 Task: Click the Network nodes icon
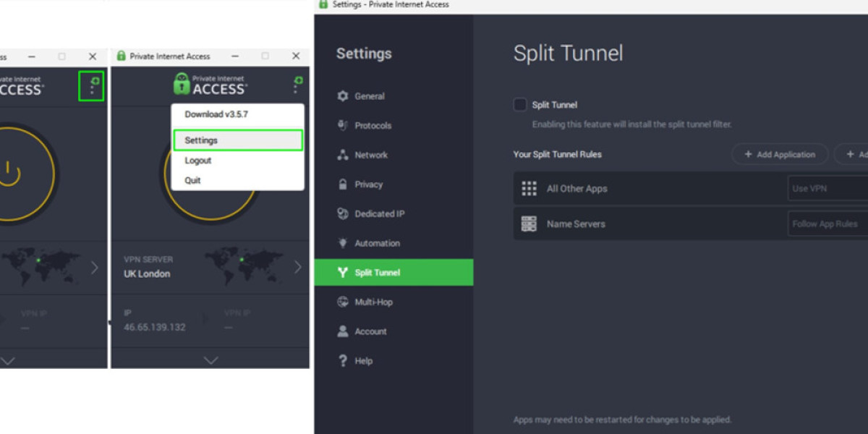click(x=343, y=155)
